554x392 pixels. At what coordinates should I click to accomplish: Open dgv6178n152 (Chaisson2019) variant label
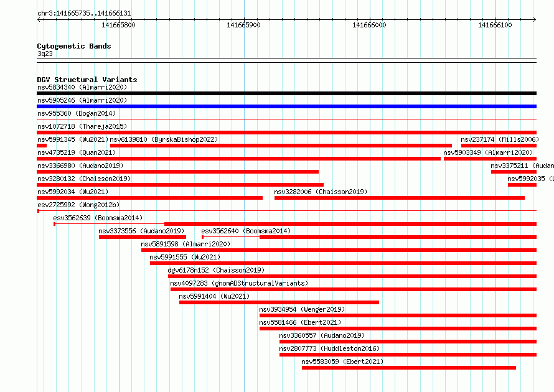216,270
